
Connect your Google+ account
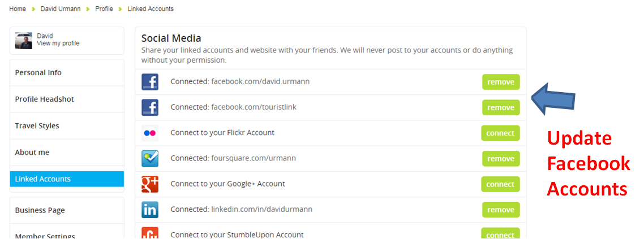500,184
